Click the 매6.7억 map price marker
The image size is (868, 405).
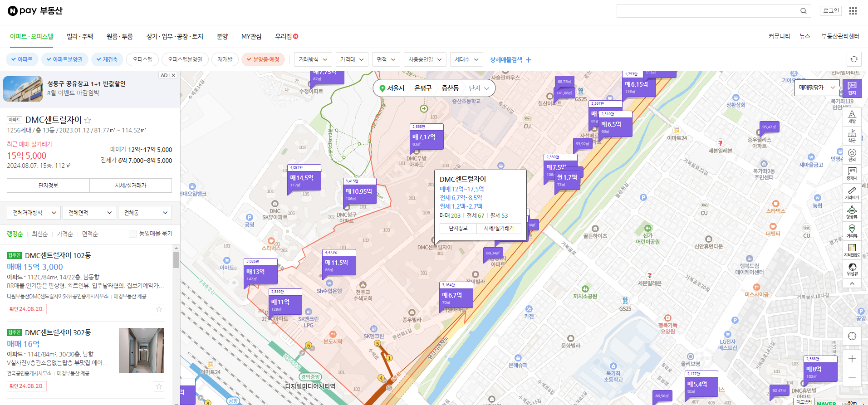tap(456, 295)
